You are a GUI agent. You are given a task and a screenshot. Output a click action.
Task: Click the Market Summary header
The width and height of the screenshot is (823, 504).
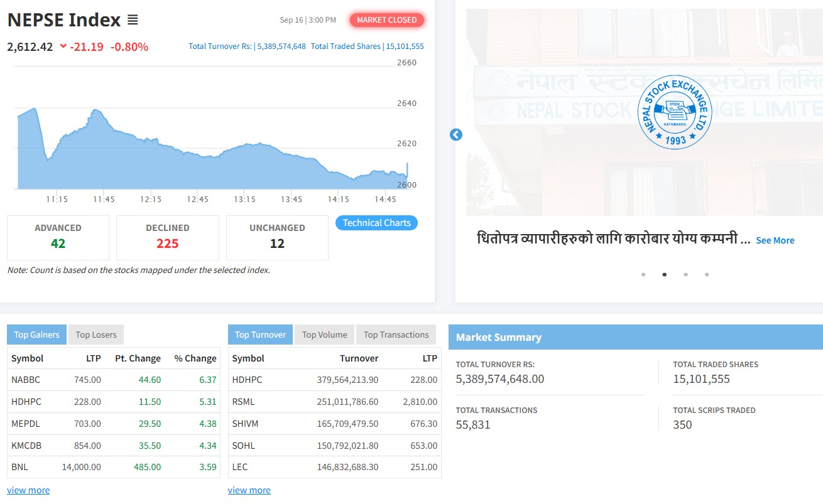pyautogui.click(x=636, y=337)
